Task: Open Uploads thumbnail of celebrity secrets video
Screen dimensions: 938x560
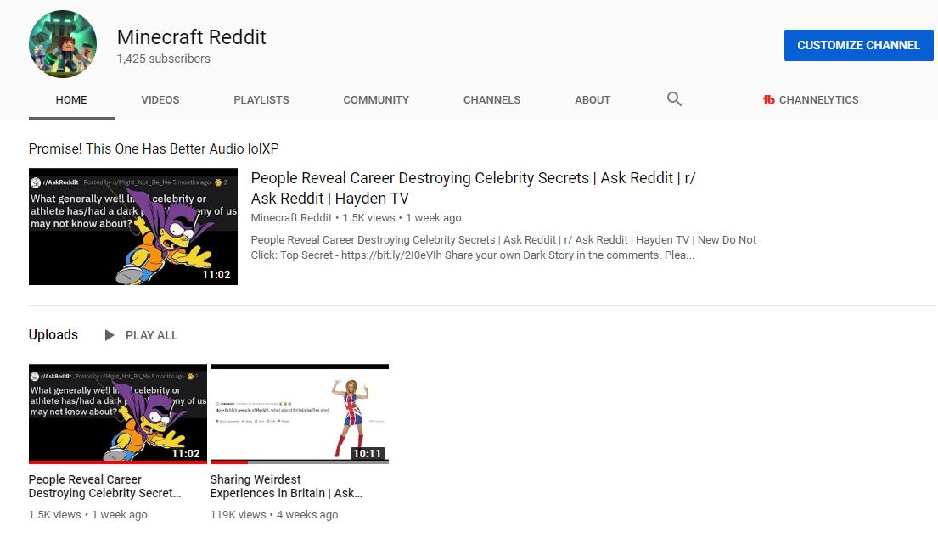Action: 118,413
